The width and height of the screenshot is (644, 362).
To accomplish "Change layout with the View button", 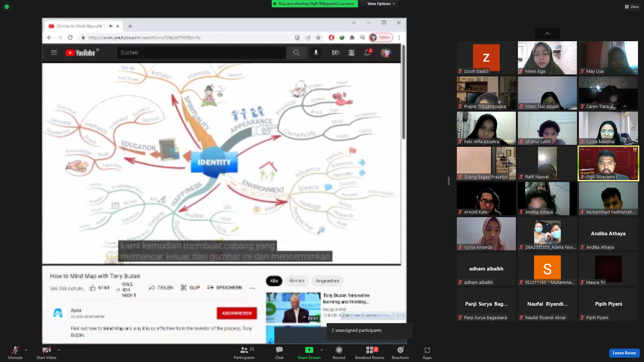I will click(x=632, y=7).
